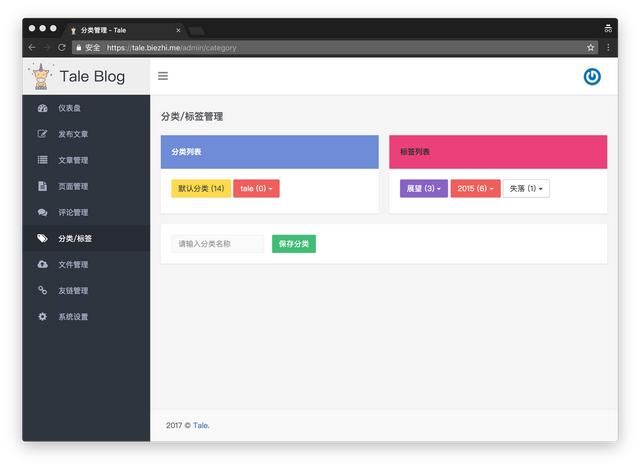Click the pink 标签列表 panel header
The width and height of the screenshot is (640, 468).
[498, 152]
